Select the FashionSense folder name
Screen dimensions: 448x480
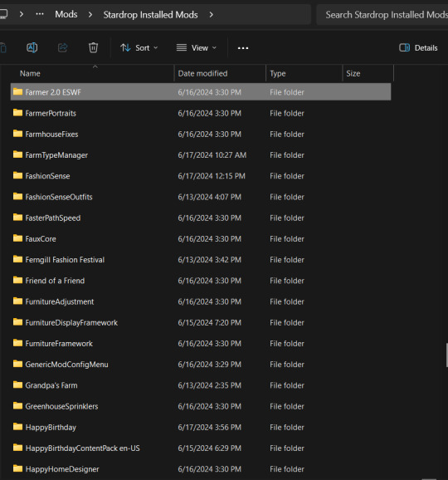(x=48, y=176)
